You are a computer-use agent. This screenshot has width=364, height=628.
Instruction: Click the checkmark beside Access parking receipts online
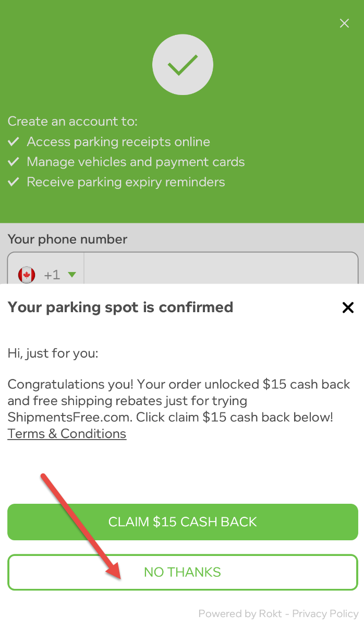point(14,142)
